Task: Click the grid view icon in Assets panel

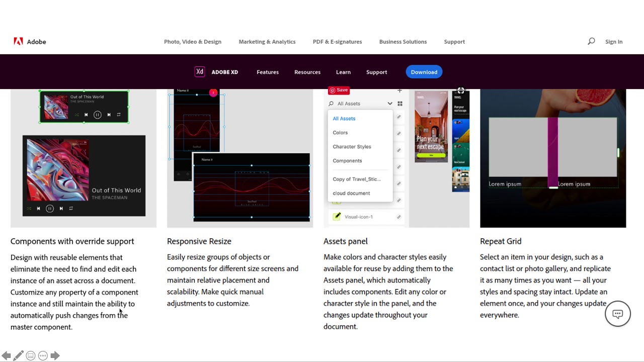Action: (x=400, y=104)
